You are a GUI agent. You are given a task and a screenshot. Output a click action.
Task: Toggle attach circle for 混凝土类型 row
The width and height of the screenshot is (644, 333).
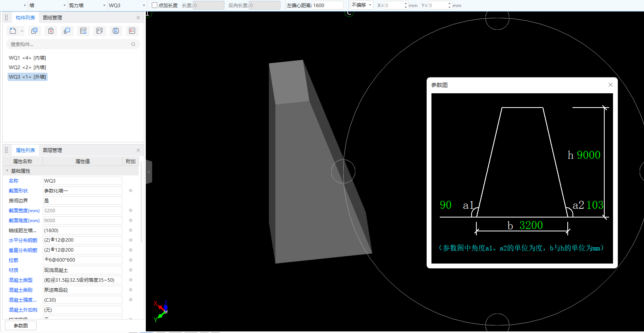click(131, 280)
